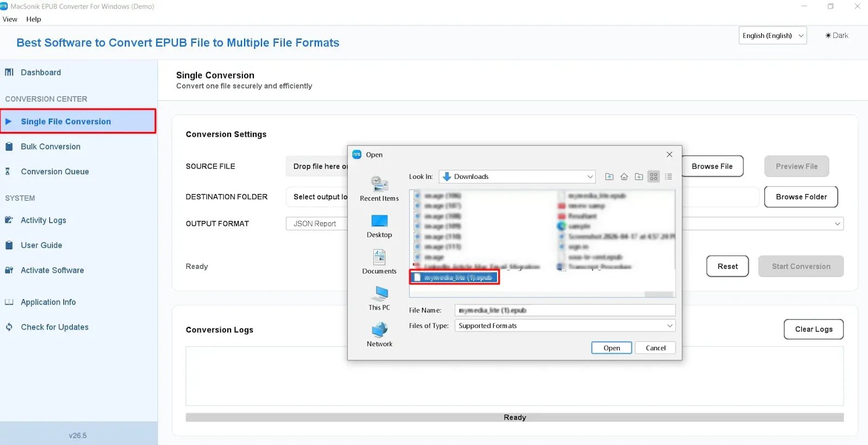Click the Browse File button

point(712,166)
